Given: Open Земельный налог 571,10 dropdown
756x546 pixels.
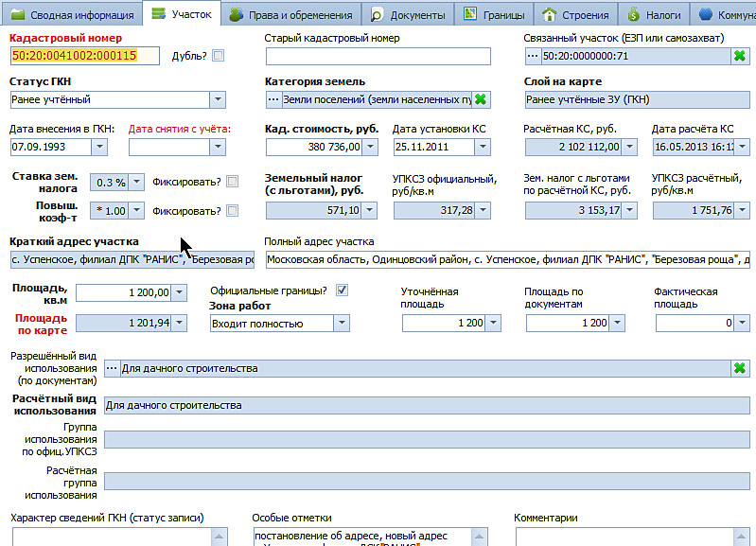Looking at the screenshot, I should (369, 210).
